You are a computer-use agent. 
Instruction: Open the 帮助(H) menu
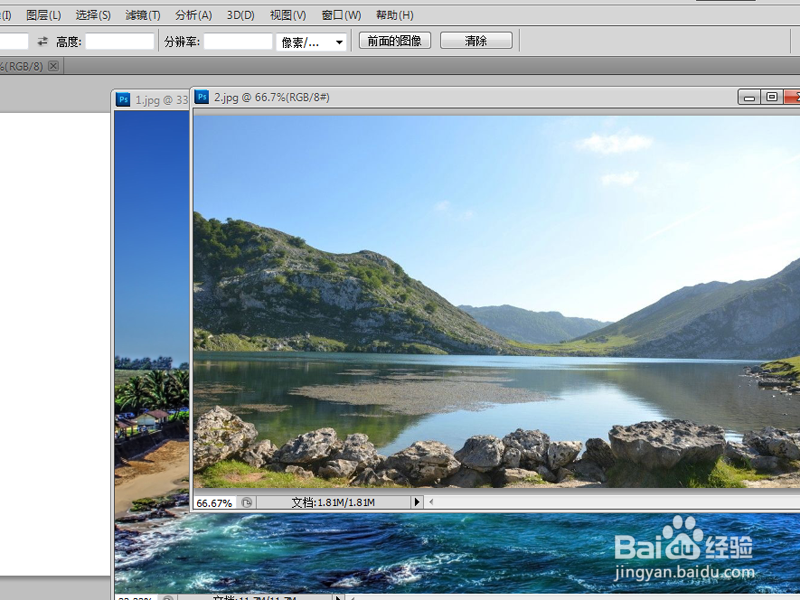tap(394, 15)
